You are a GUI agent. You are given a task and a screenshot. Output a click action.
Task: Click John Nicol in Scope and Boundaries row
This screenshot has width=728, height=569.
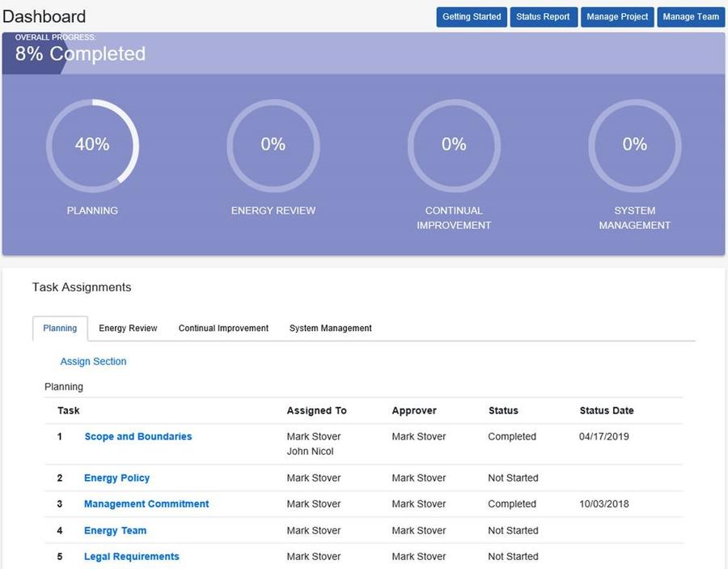(x=310, y=452)
